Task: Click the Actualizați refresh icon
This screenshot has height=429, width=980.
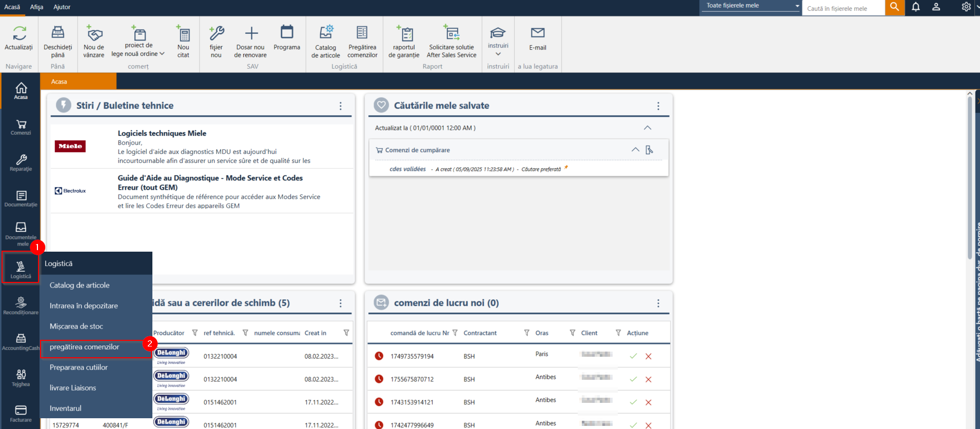Action: click(19, 33)
